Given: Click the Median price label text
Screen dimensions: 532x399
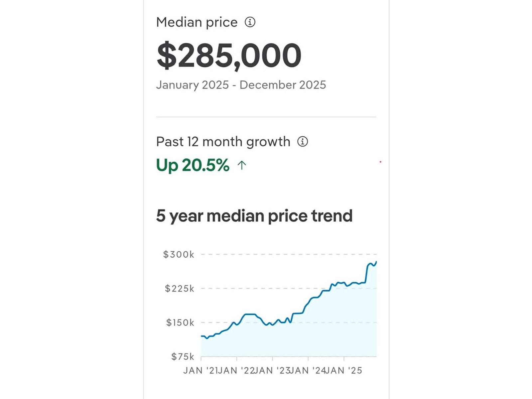Looking at the screenshot, I should tap(197, 23).
